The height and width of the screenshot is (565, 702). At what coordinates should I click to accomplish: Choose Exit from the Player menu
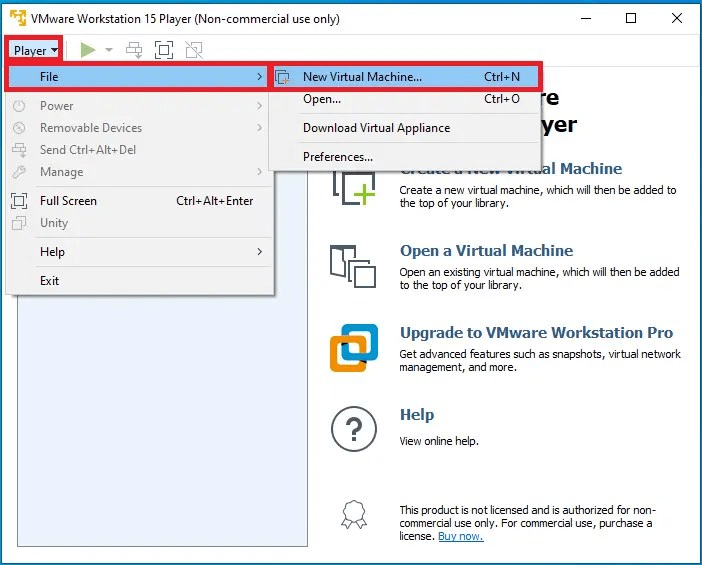tap(138, 281)
